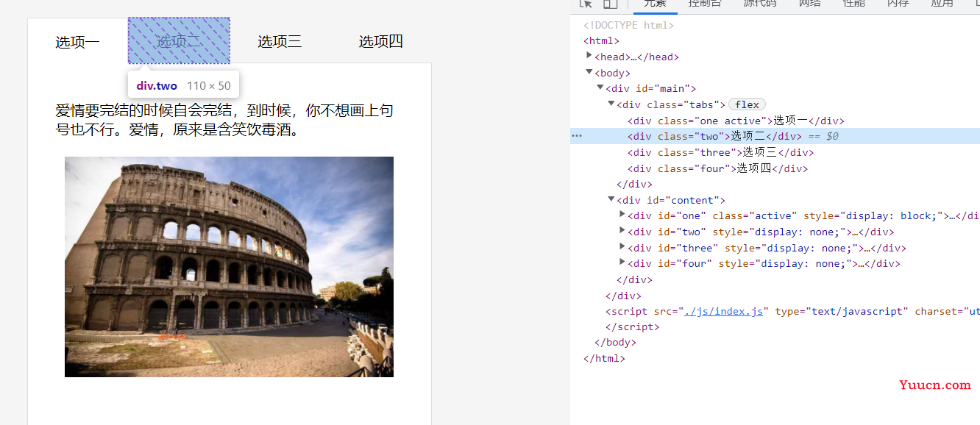This screenshot has width=980, height=425.
Task: Click the 爱情要完结的时候 paragraph text
Action: coord(224,121)
